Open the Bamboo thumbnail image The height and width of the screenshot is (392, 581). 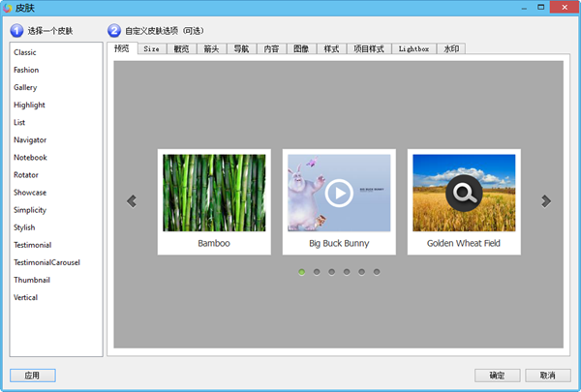(214, 193)
